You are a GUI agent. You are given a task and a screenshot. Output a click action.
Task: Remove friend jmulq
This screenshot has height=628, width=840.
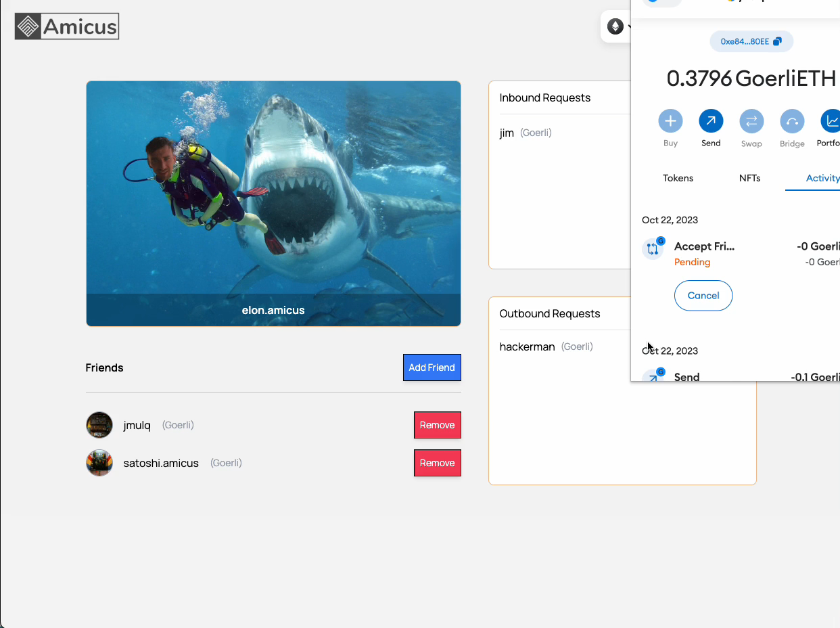click(438, 425)
